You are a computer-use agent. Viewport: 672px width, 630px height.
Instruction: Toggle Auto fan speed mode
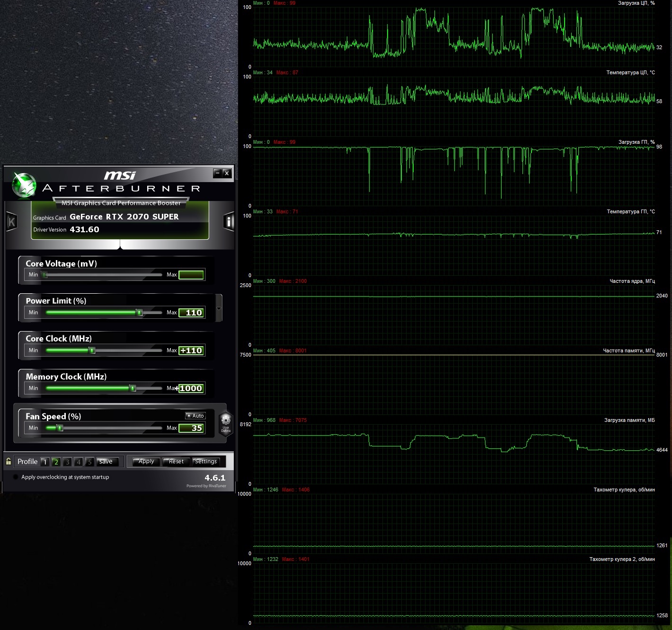click(195, 416)
